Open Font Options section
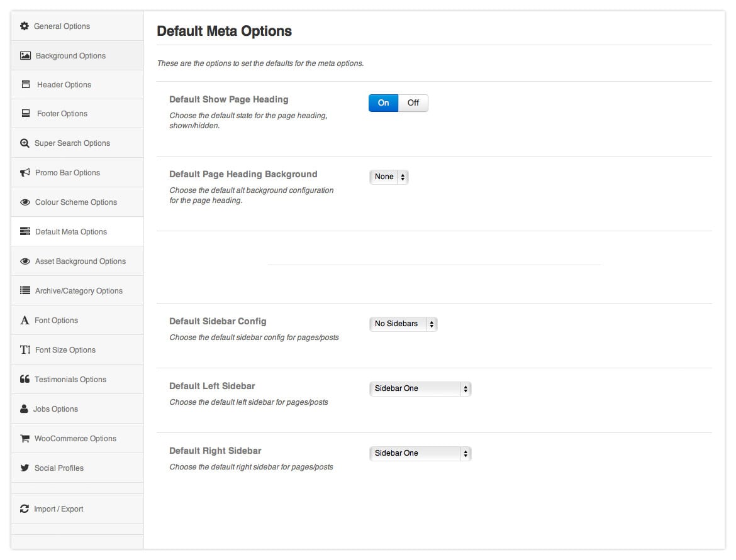This screenshot has height=560, width=736. tap(77, 321)
